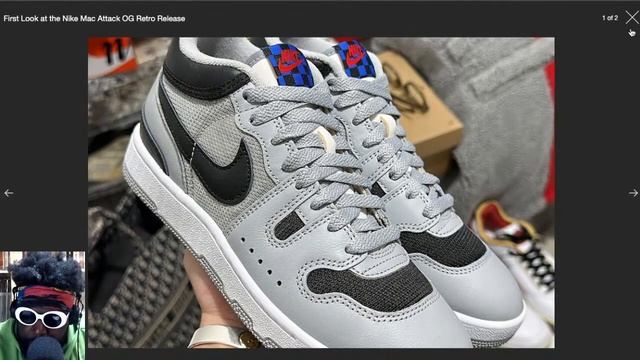Go to previous image with left arrow

click(9, 193)
